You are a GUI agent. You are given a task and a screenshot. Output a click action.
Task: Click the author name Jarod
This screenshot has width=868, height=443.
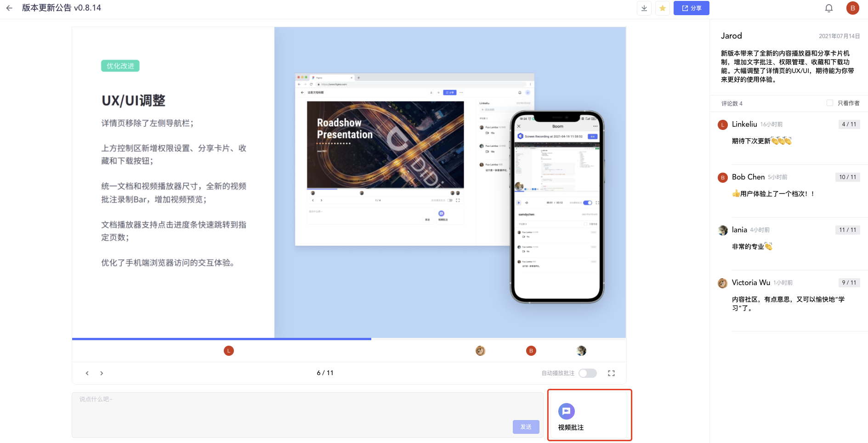point(732,36)
